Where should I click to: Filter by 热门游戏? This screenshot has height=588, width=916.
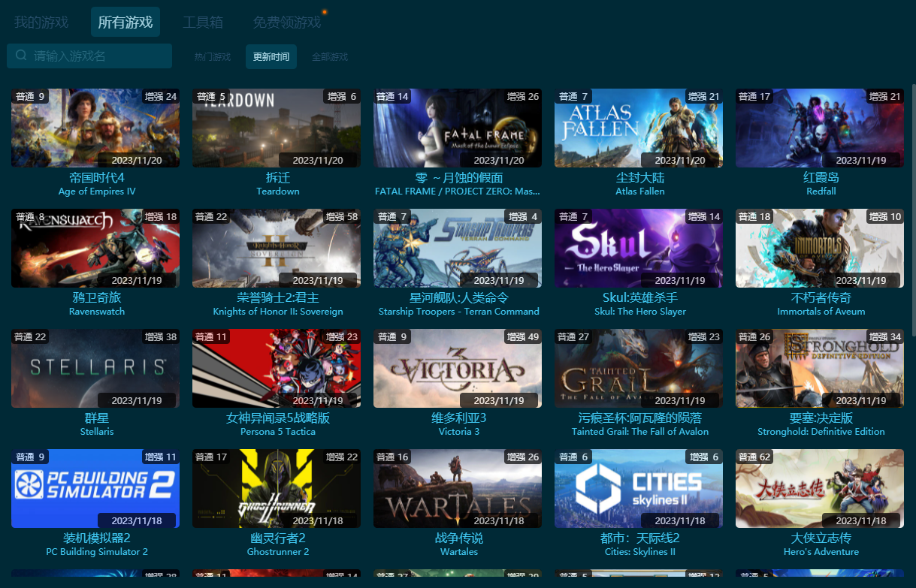pos(213,57)
